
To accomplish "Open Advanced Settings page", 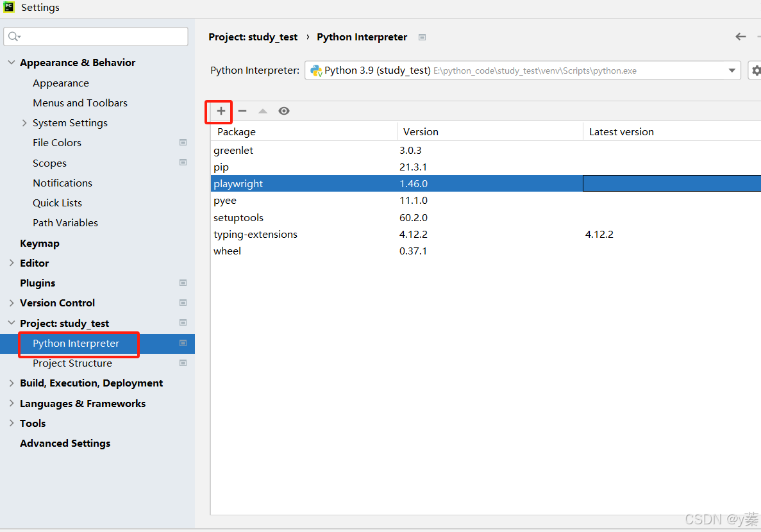I will point(65,443).
